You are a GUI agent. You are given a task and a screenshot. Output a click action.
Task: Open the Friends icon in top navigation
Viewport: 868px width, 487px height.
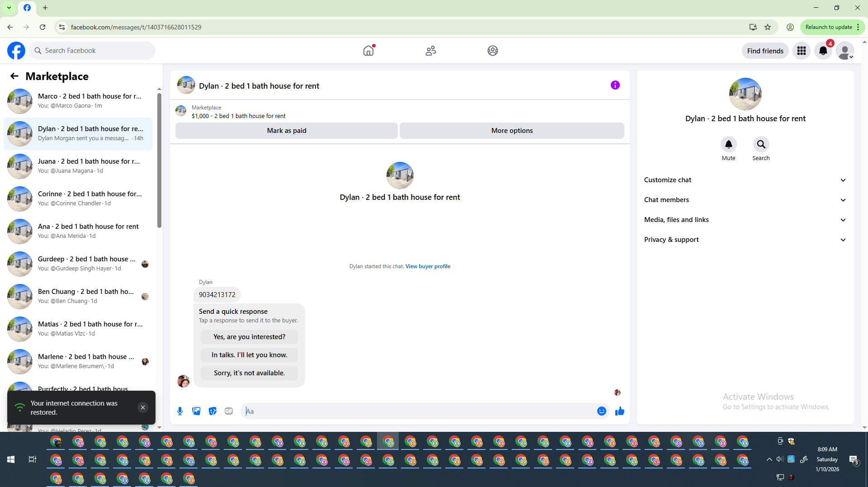431,51
